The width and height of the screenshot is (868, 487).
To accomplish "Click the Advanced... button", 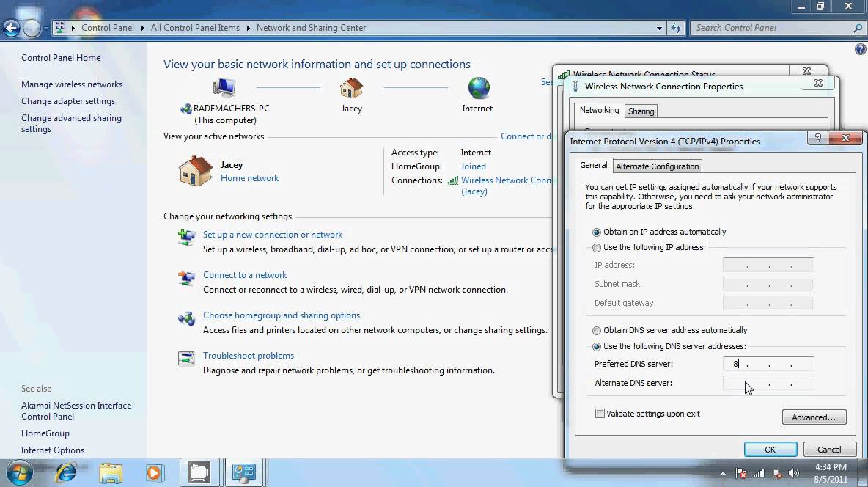I will click(814, 417).
